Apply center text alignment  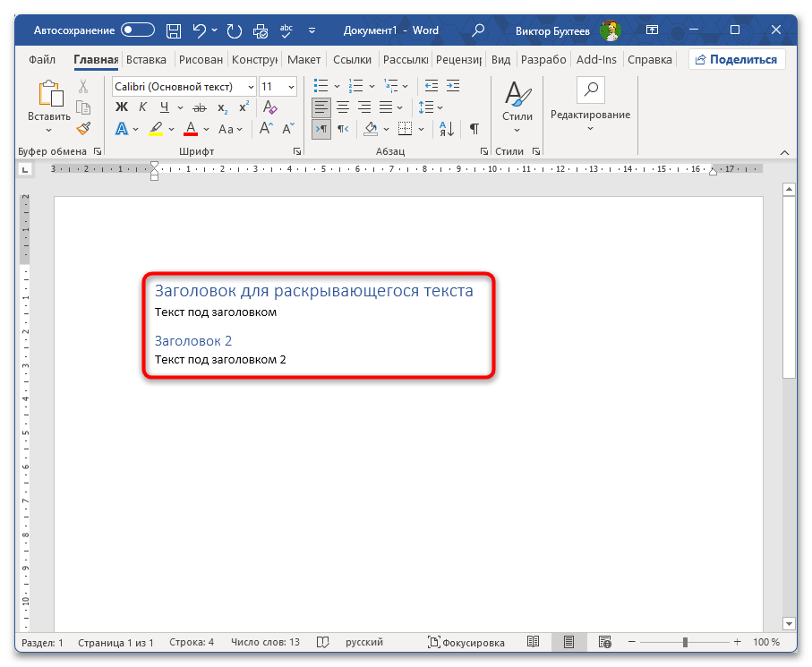343,107
